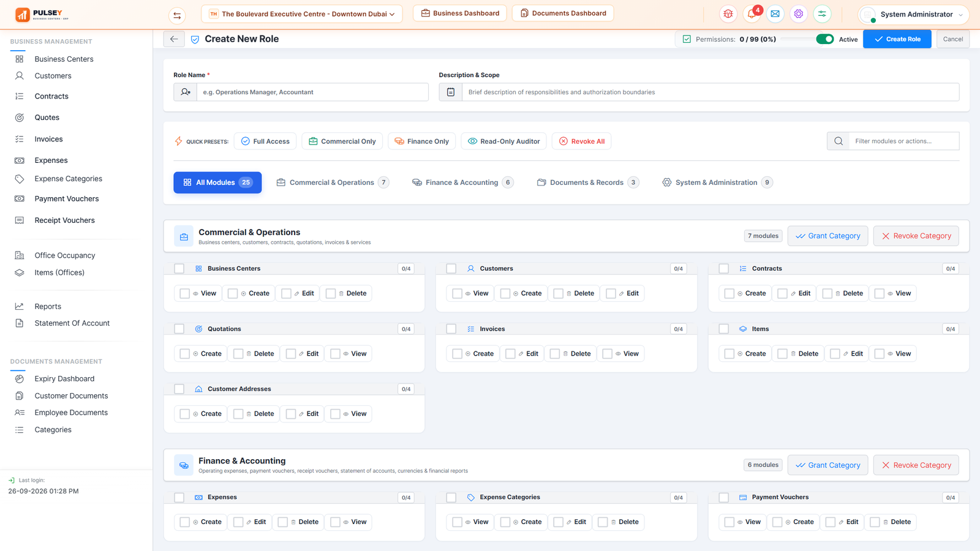Select the entire Customers module checkbox
Image resolution: width=980 pixels, height=551 pixels.
click(451, 269)
